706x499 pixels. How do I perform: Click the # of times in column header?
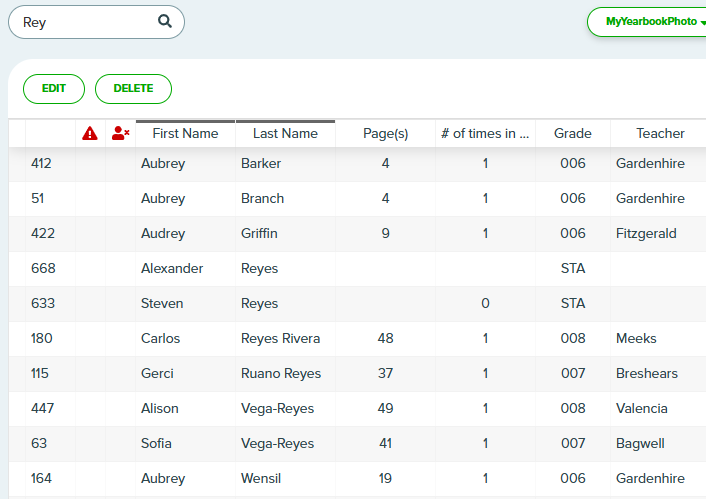click(x=485, y=133)
